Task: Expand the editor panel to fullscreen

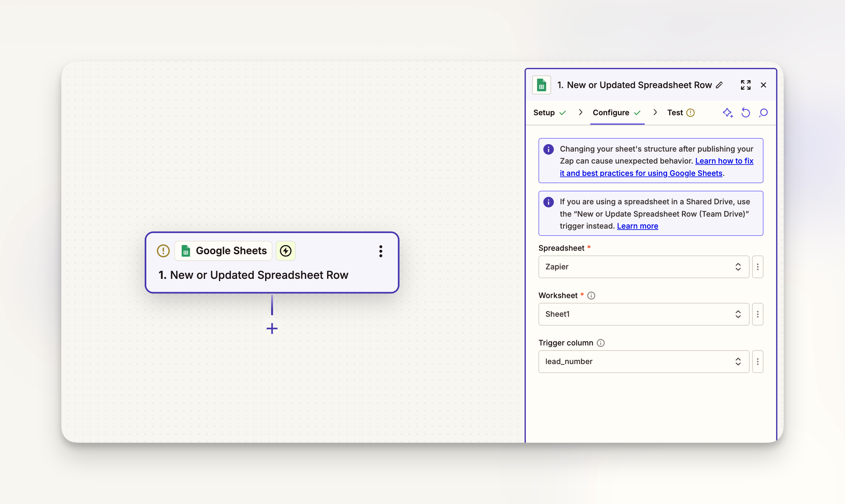Action: 745,85
